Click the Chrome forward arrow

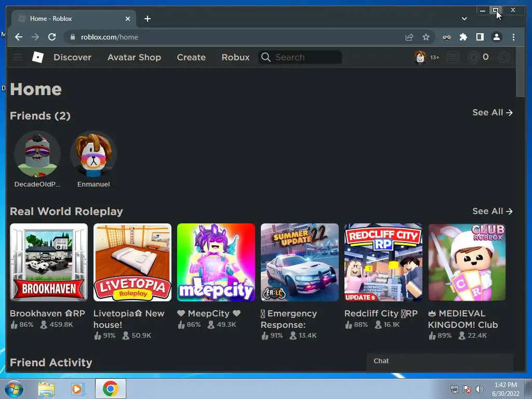coord(35,37)
